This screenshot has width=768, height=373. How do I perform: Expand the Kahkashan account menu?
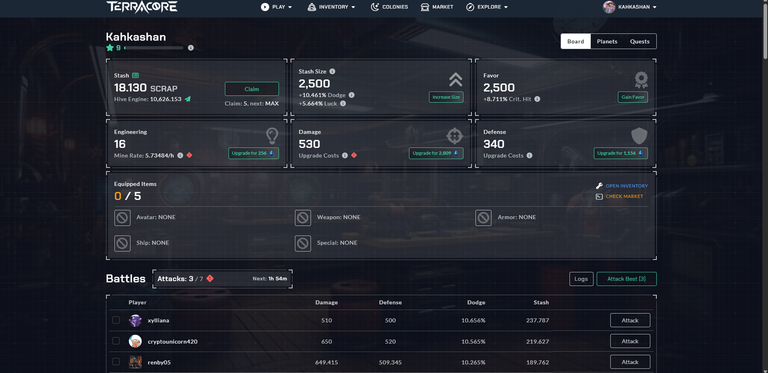630,7
